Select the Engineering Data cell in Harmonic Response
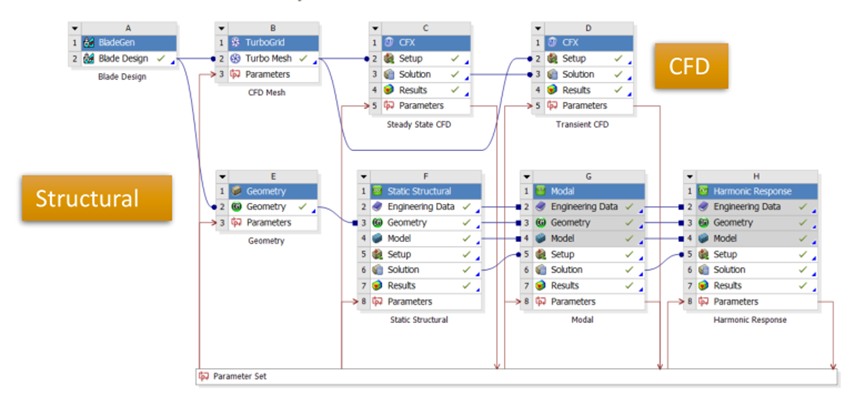 (x=756, y=207)
